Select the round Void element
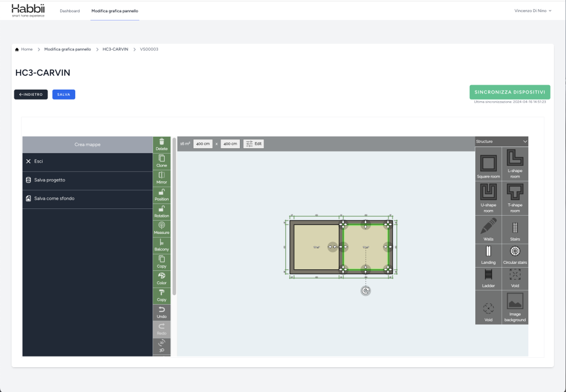566x392 pixels. tap(488, 307)
